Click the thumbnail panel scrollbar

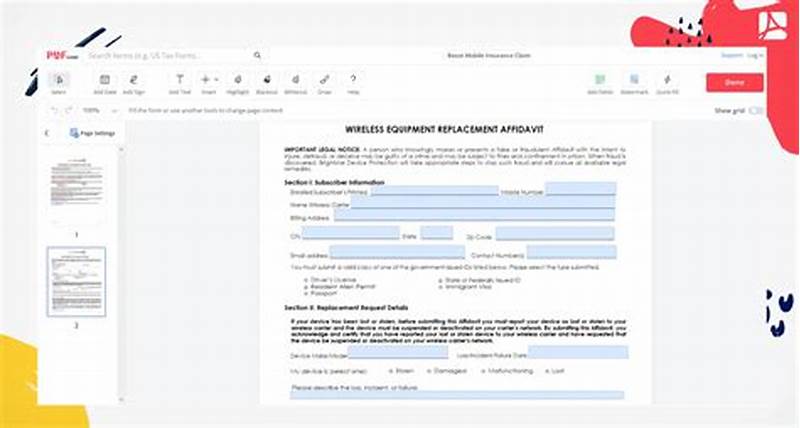coord(121,274)
